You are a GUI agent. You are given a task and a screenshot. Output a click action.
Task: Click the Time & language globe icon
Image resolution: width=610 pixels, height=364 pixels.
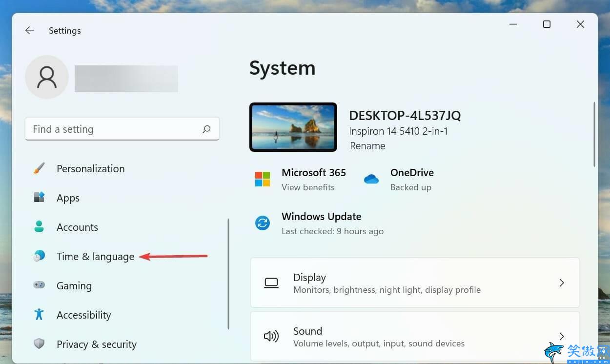[39, 256]
